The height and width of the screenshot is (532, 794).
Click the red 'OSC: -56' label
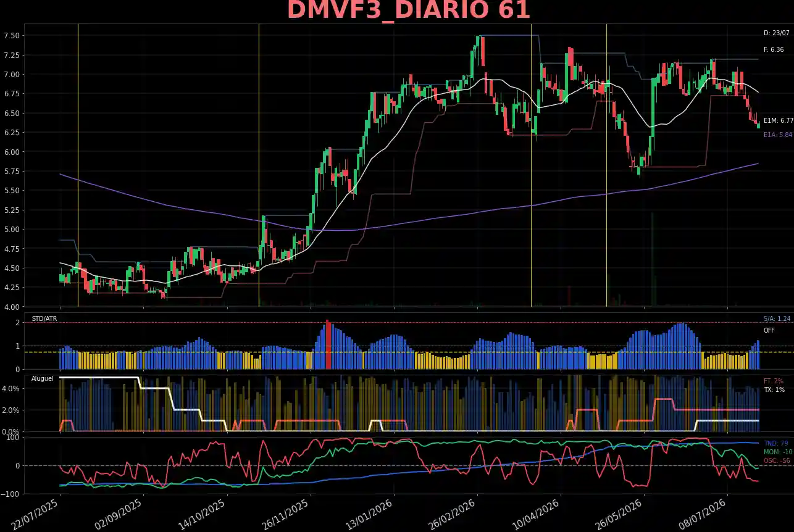[777, 461]
